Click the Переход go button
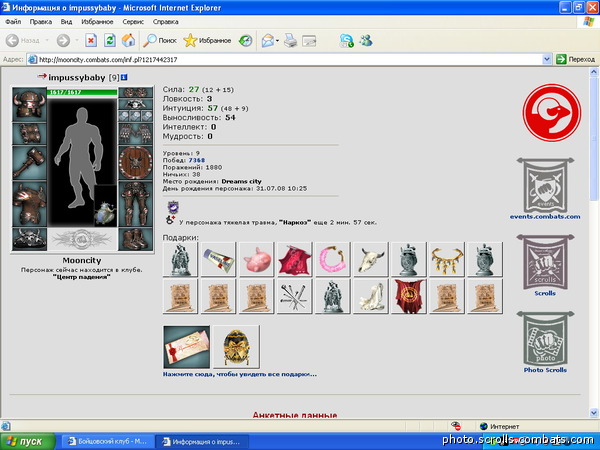 pyautogui.click(x=576, y=59)
